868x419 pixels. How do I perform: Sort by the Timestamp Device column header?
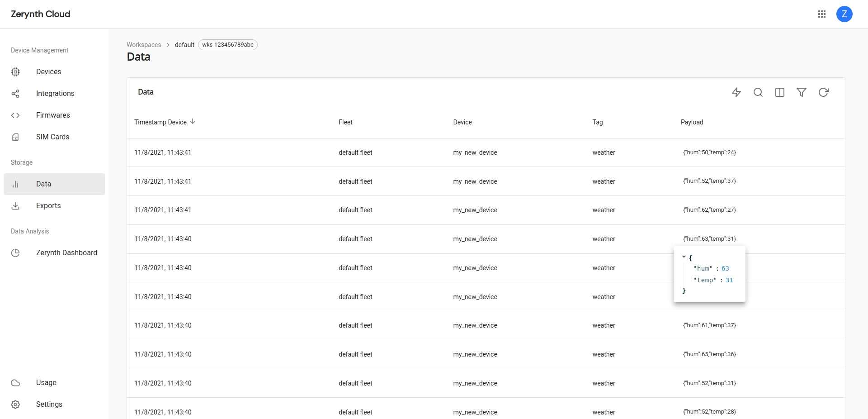tap(160, 122)
